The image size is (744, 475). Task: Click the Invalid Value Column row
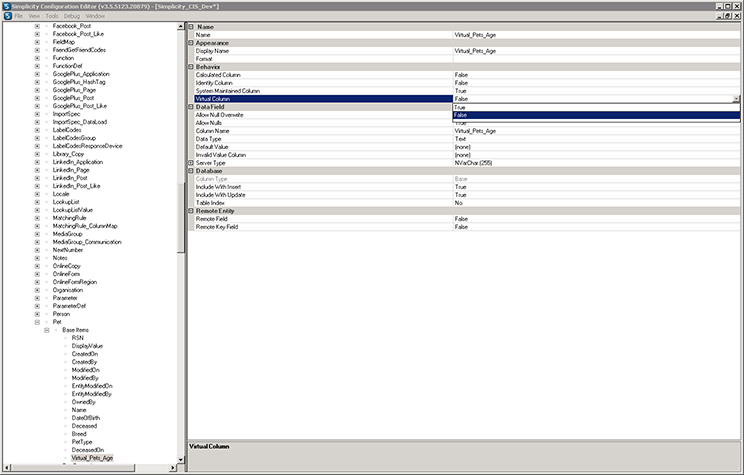point(466,155)
